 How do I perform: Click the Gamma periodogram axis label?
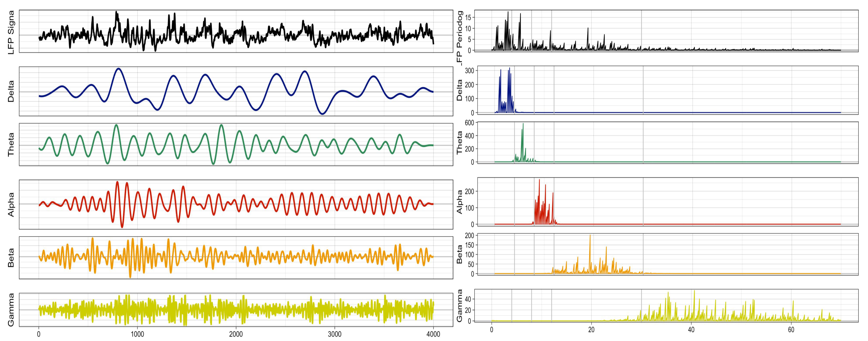click(x=460, y=306)
